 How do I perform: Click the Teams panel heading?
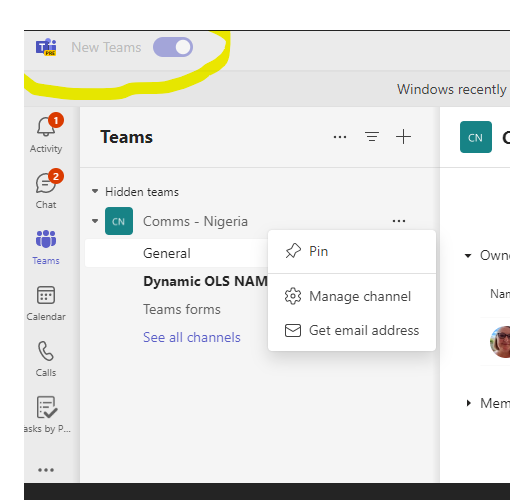(127, 137)
